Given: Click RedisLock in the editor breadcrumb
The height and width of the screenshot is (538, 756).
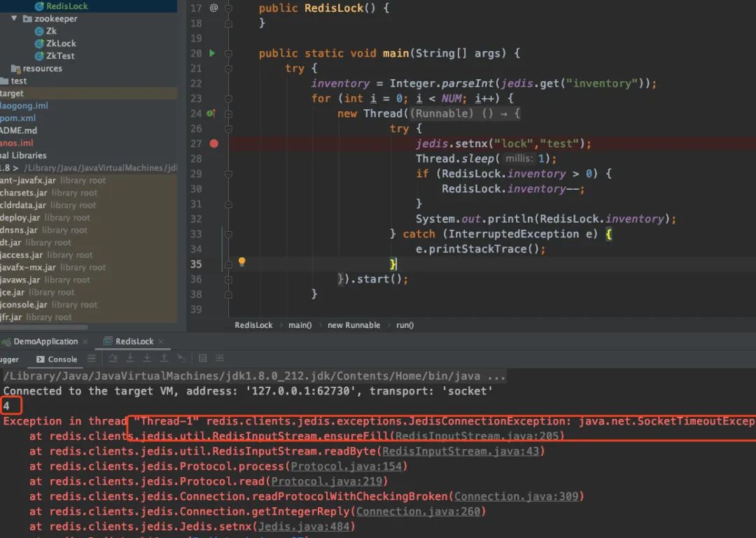Looking at the screenshot, I should (x=253, y=325).
